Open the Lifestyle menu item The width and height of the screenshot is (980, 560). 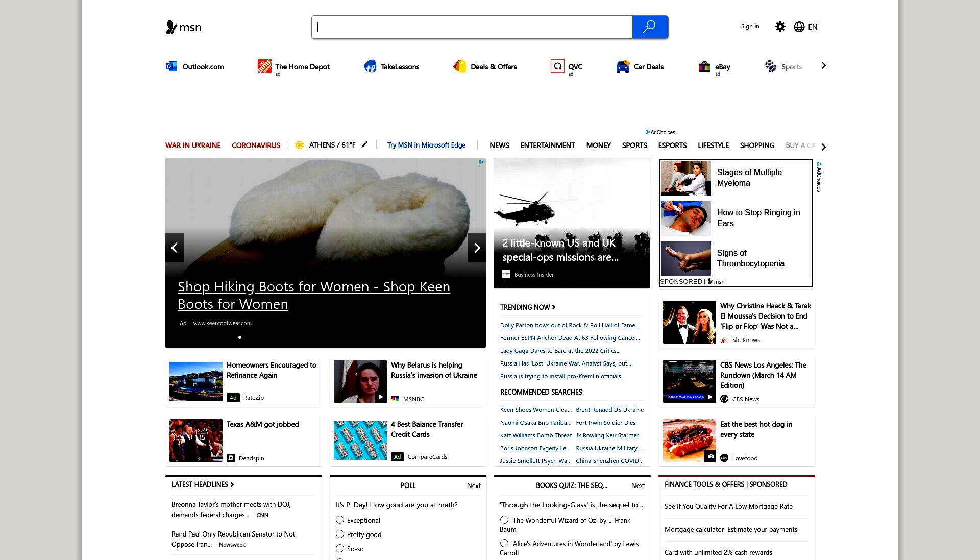713,145
